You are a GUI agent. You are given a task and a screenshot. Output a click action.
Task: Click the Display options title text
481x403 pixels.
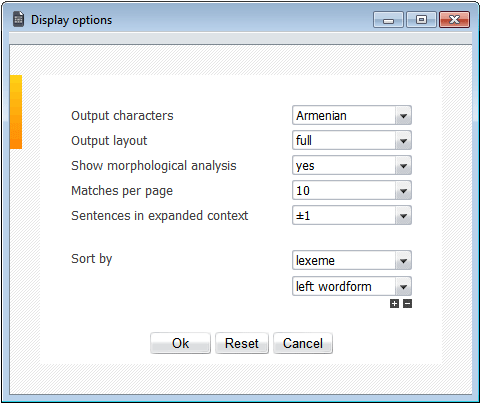coord(71,20)
